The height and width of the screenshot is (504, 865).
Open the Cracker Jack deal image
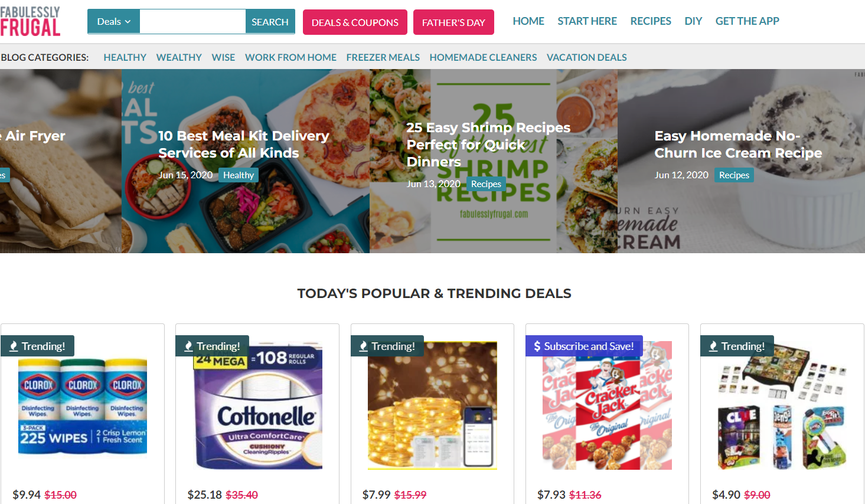(x=607, y=405)
